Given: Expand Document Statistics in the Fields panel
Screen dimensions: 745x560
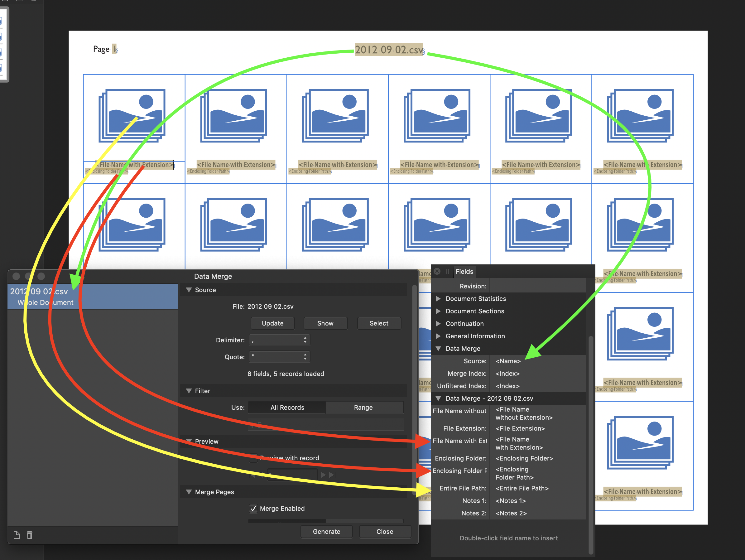Looking at the screenshot, I should click(x=439, y=298).
